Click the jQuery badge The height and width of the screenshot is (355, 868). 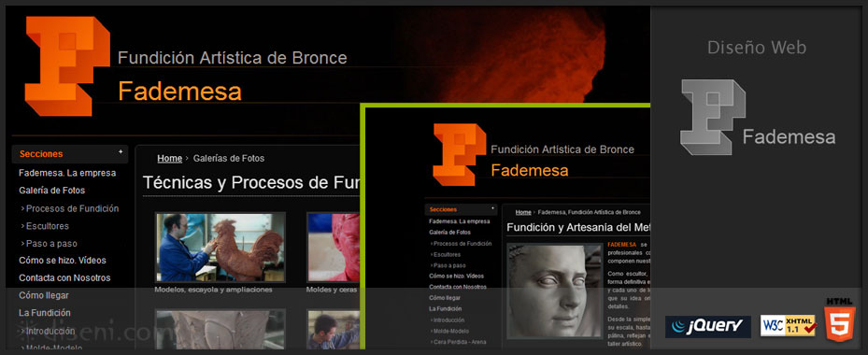708,327
